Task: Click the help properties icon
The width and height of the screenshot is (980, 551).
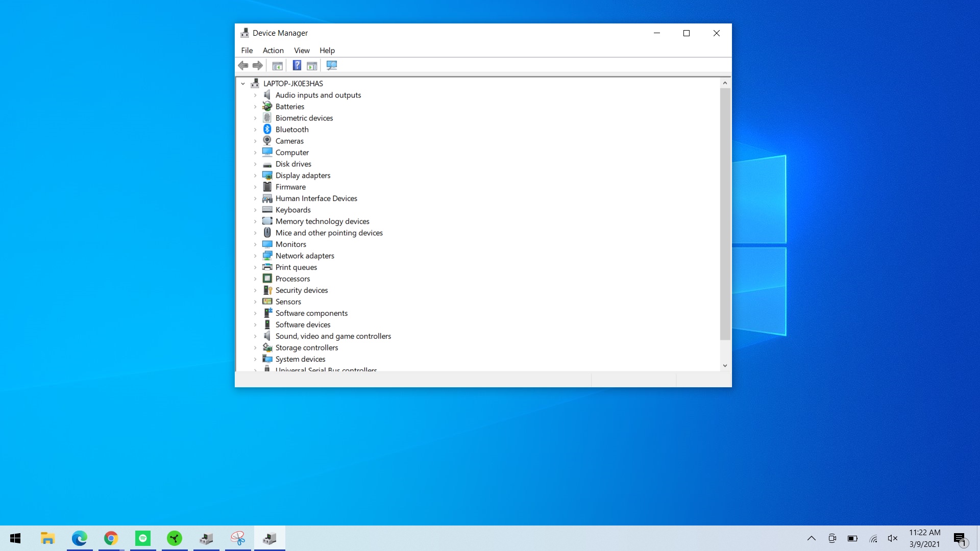Action: pyautogui.click(x=297, y=65)
